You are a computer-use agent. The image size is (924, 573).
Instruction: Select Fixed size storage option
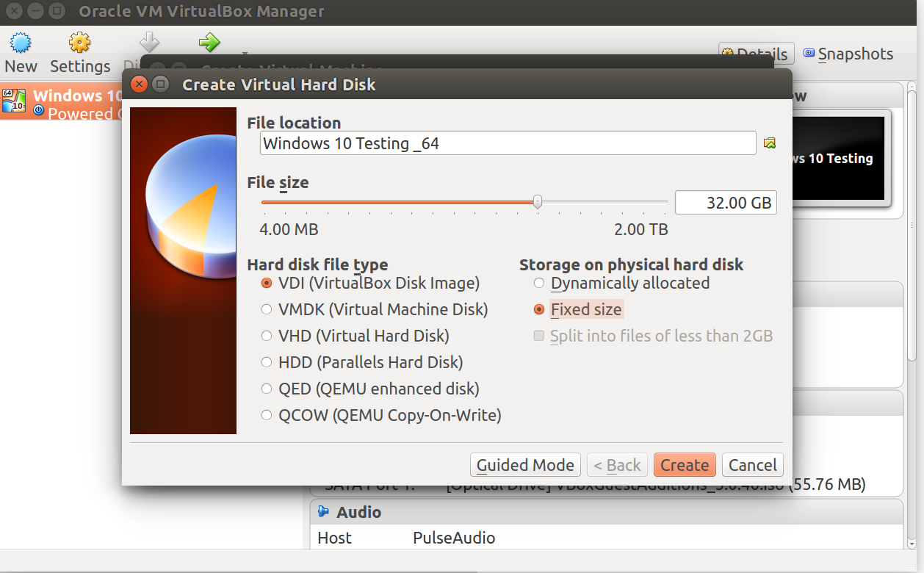pyautogui.click(x=539, y=309)
